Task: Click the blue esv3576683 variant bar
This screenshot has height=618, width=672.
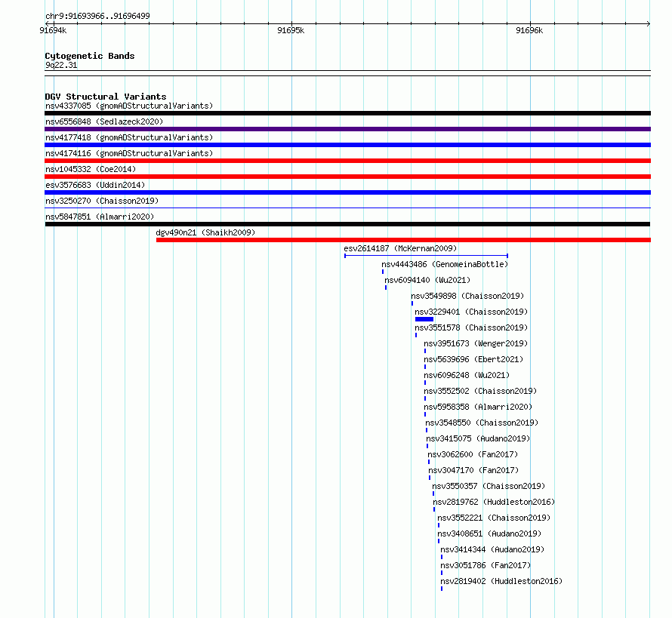Action: coord(347,192)
